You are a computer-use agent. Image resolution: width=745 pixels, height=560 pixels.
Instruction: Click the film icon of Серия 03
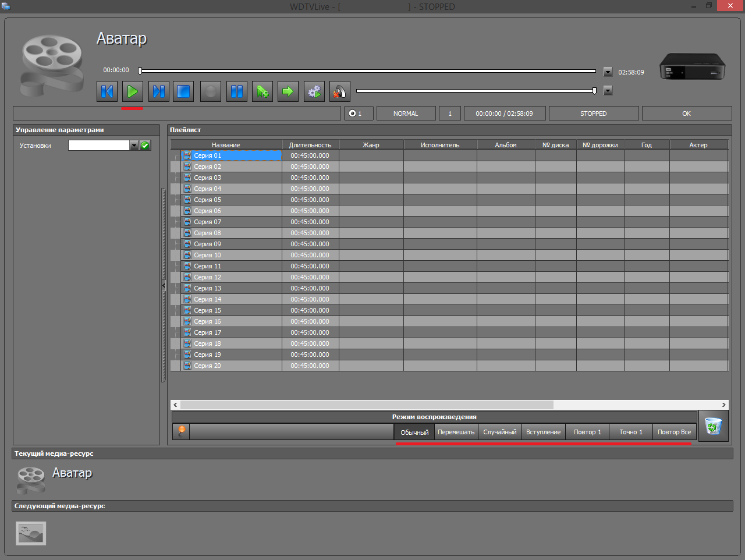(x=187, y=178)
